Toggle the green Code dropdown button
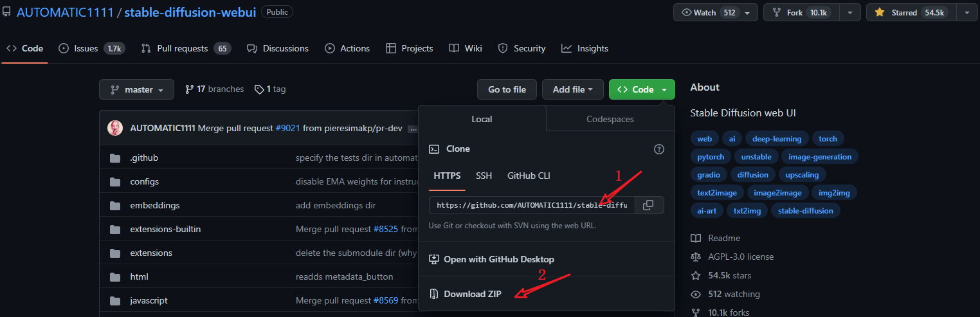 pos(642,89)
